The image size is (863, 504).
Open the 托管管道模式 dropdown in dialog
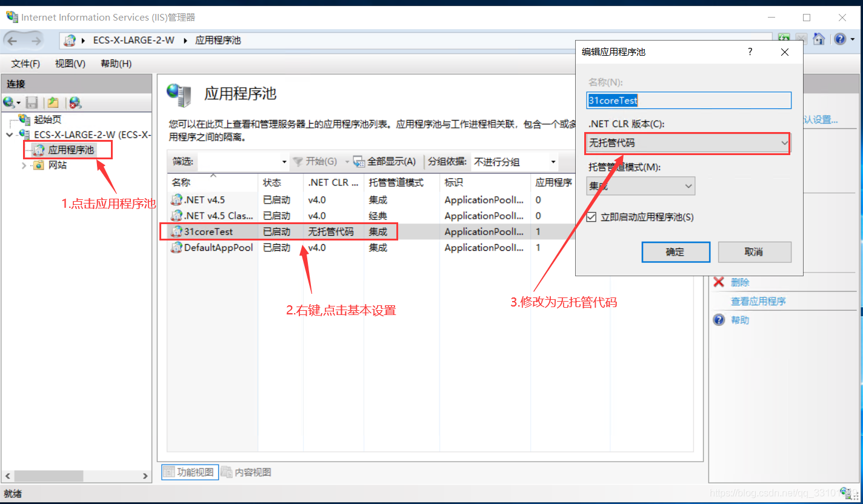pyautogui.click(x=641, y=186)
